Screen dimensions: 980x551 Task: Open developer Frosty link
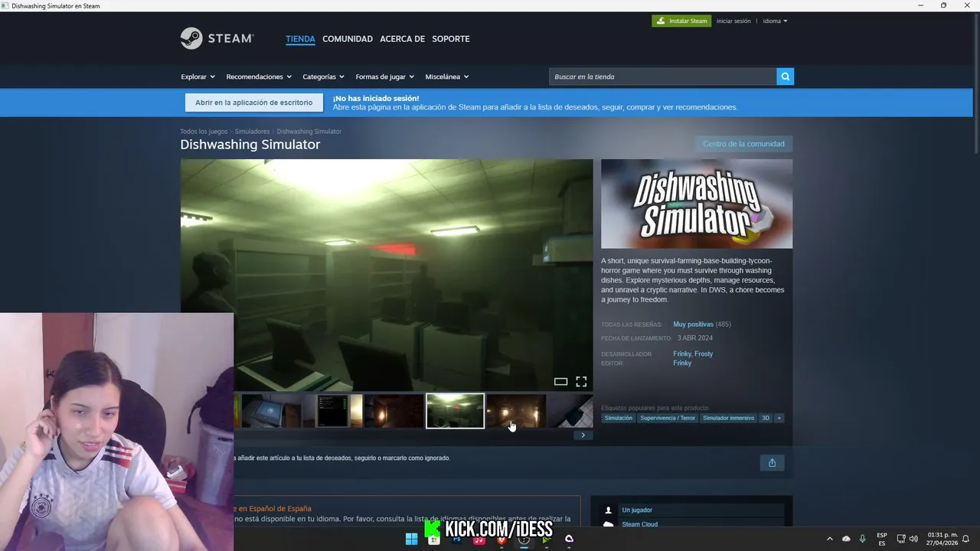[x=704, y=354]
